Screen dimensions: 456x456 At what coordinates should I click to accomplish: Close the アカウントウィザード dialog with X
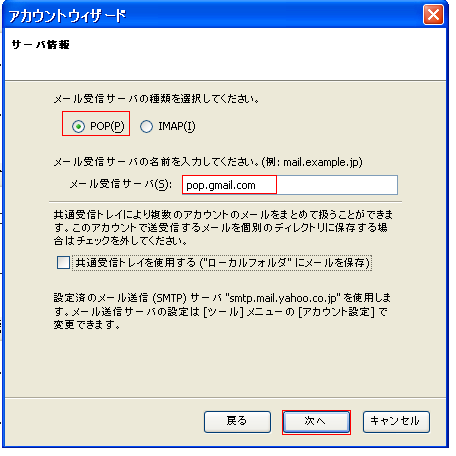point(433,15)
